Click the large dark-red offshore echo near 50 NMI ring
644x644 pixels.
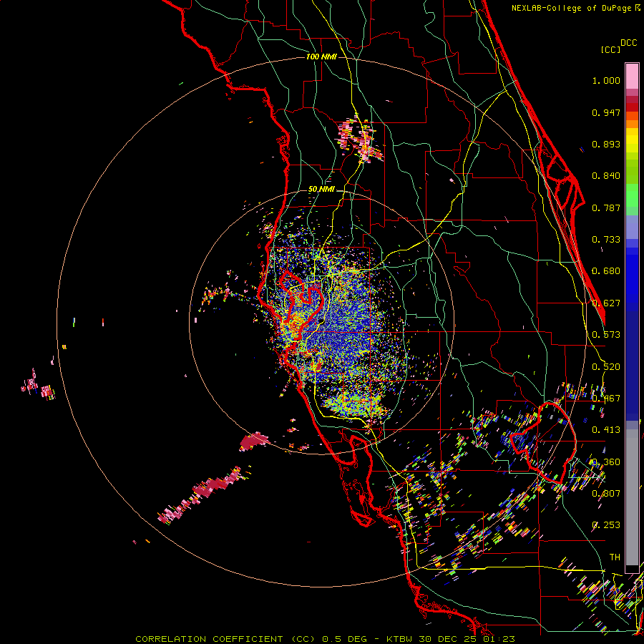[253, 441]
